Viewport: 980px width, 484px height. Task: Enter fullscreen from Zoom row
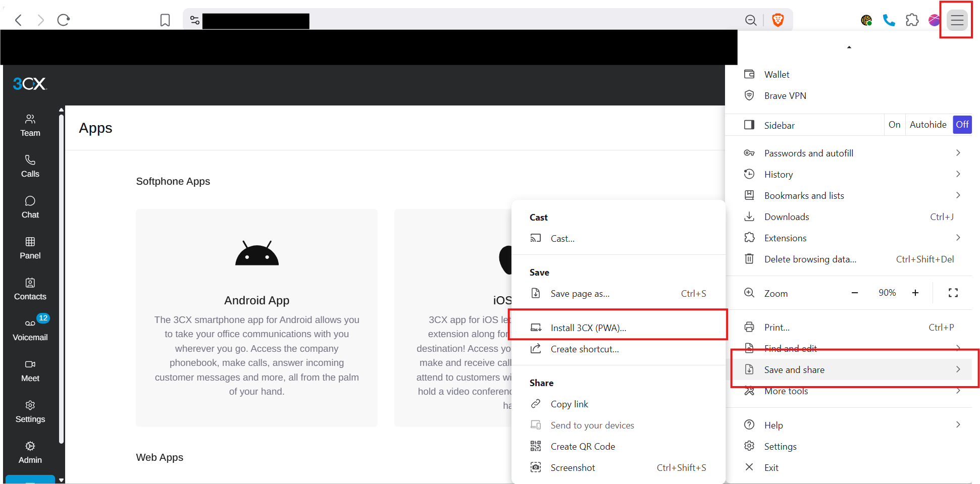(953, 293)
